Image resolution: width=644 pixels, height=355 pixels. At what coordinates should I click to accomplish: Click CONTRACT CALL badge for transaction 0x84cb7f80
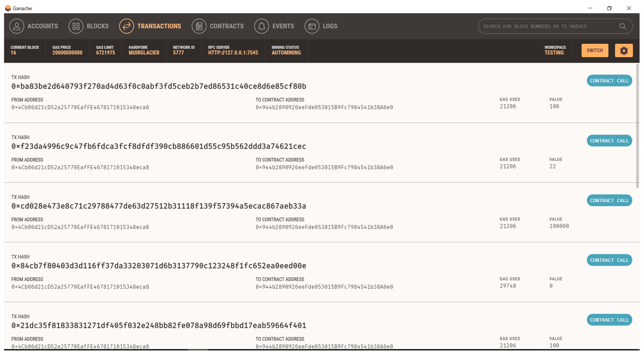[609, 260]
